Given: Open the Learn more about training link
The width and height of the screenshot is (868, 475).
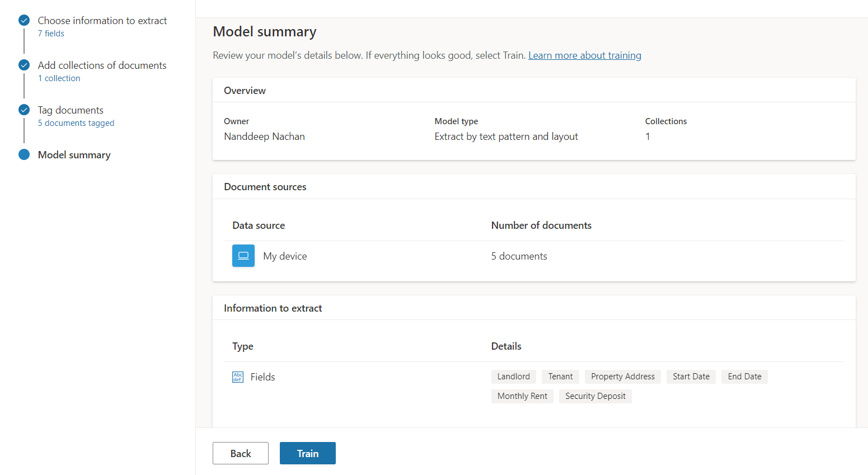Looking at the screenshot, I should tap(584, 55).
